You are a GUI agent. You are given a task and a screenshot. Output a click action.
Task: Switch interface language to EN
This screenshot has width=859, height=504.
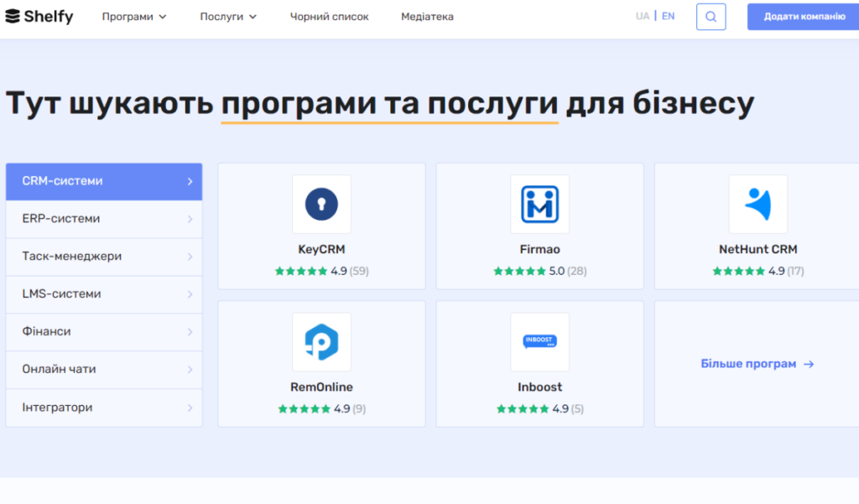click(668, 15)
